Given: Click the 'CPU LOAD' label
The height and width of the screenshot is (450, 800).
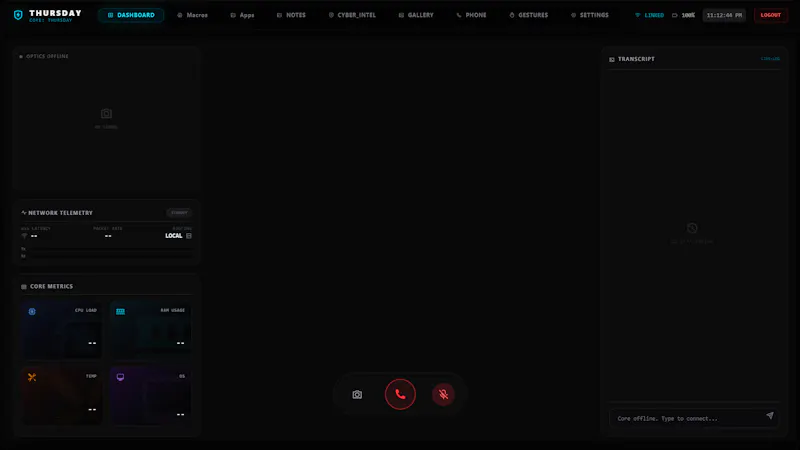Looking at the screenshot, I should tap(86, 310).
